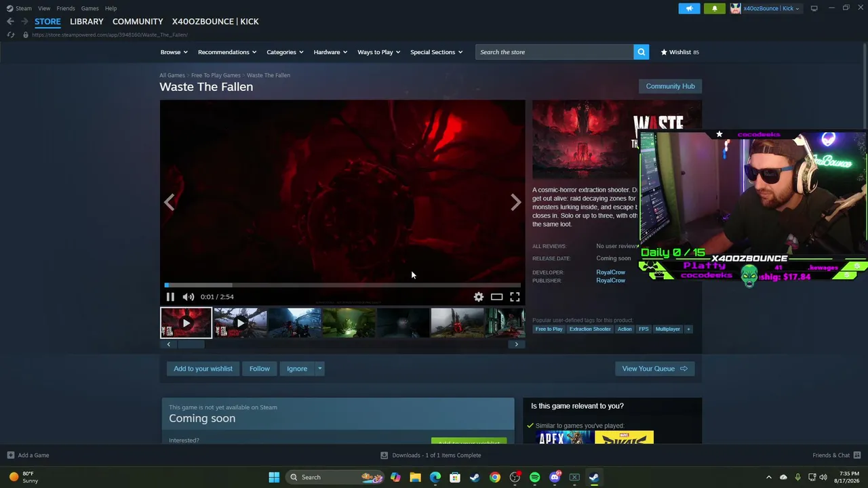Mute the trailer volume speaker icon
The width and height of the screenshot is (868, 488).
point(189,297)
